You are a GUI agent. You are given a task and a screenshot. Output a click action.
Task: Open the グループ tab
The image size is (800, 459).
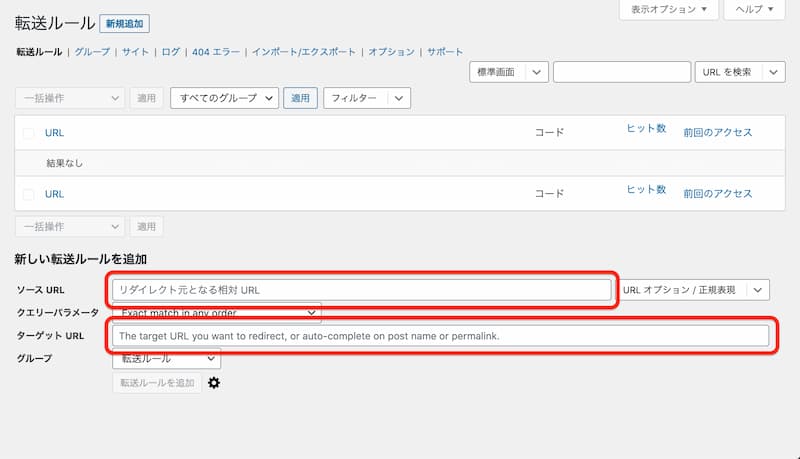click(x=92, y=52)
